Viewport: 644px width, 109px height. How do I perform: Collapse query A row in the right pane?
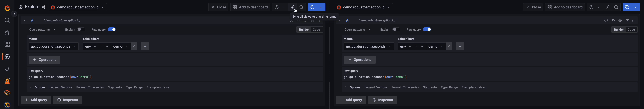[x=340, y=20]
